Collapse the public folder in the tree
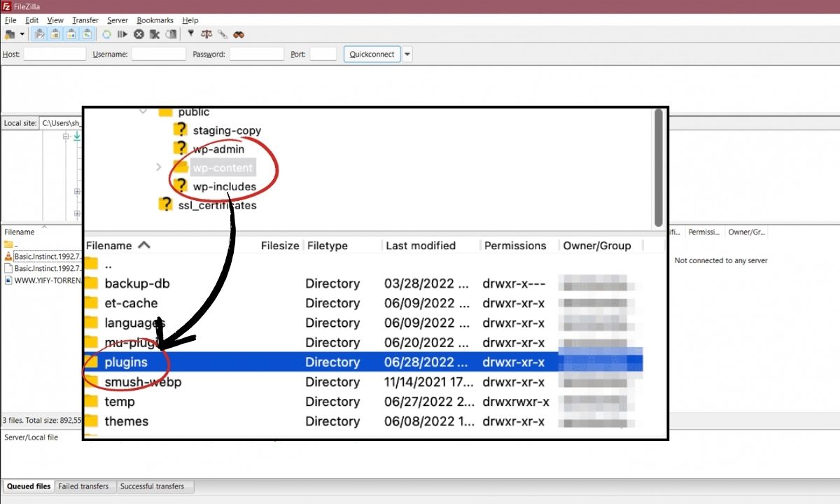The image size is (840, 504). (x=143, y=111)
